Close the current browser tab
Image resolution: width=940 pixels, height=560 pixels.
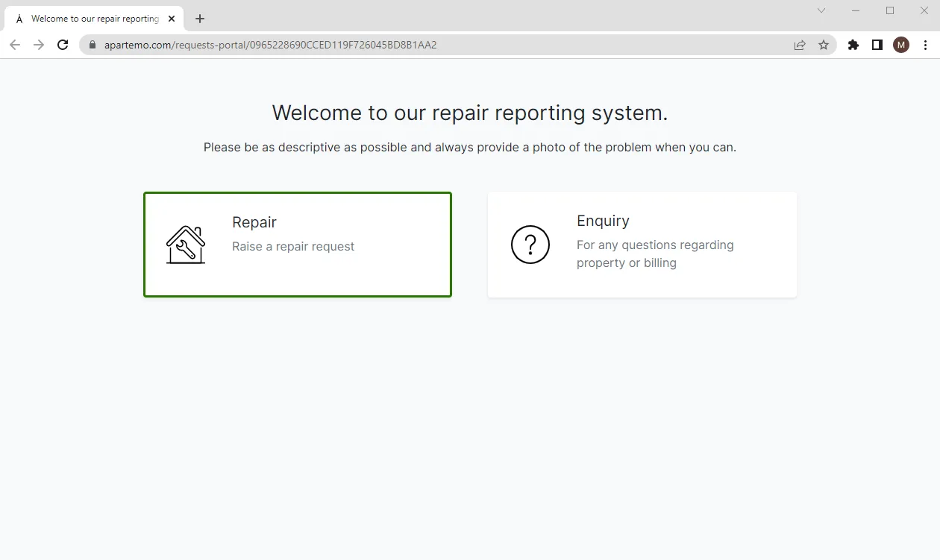tap(171, 19)
